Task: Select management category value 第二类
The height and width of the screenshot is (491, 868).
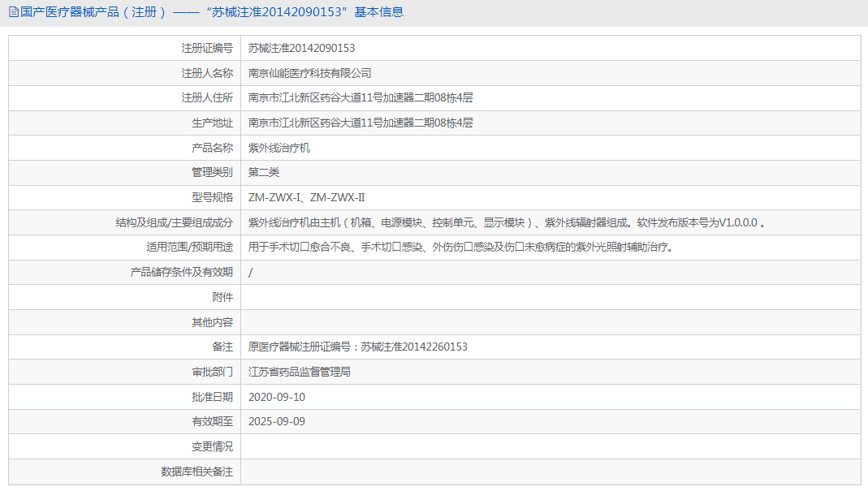Action: (x=264, y=172)
